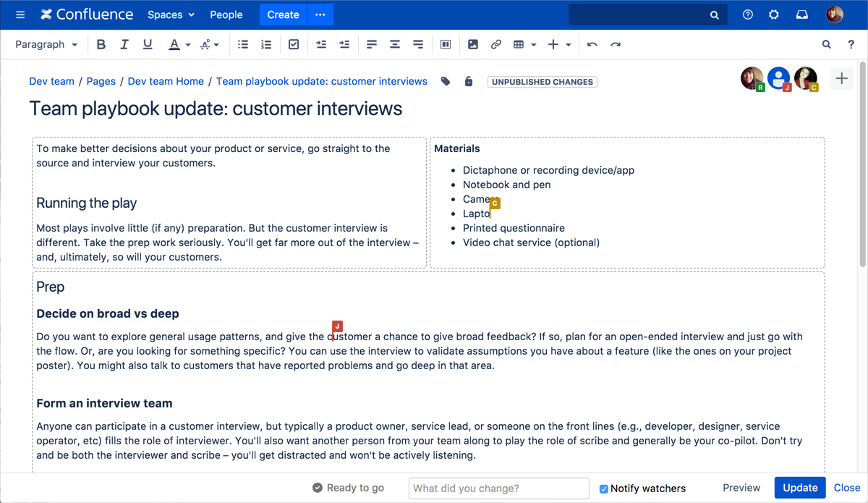The height and width of the screenshot is (503, 868).
Task: Expand the text color picker arrow
Action: click(x=188, y=45)
